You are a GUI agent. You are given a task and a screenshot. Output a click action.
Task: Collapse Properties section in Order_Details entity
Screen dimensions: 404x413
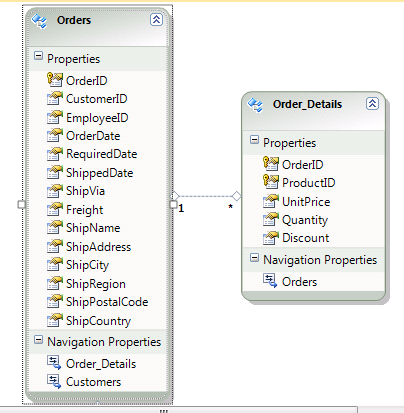pyautogui.click(x=254, y=140)
